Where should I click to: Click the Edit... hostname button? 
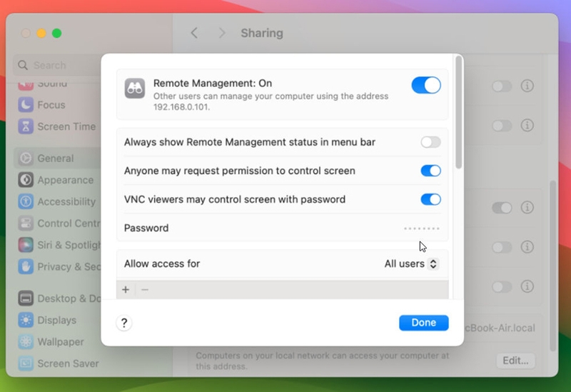(x=515, y=361)
